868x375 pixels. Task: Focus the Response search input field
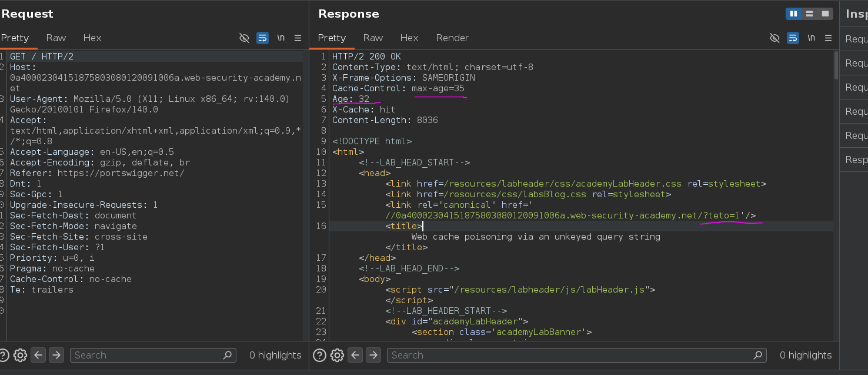(576, 355)
